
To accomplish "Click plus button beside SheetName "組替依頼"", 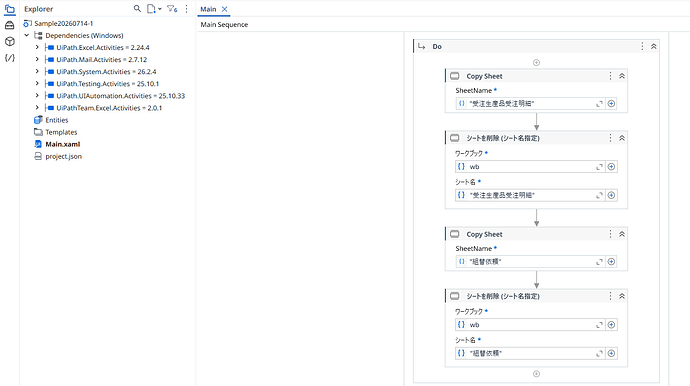I will (x=611, y=261).
